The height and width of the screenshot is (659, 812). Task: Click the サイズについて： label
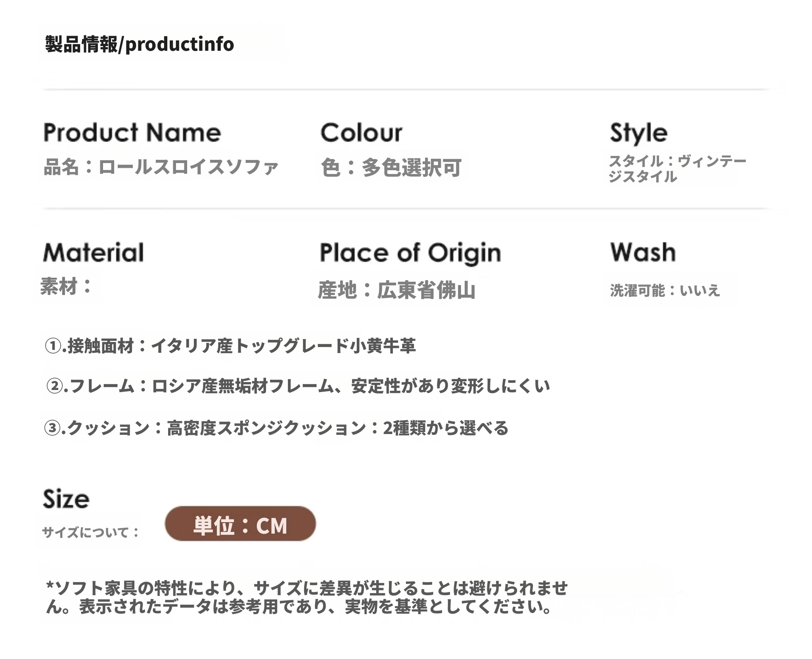91,532
